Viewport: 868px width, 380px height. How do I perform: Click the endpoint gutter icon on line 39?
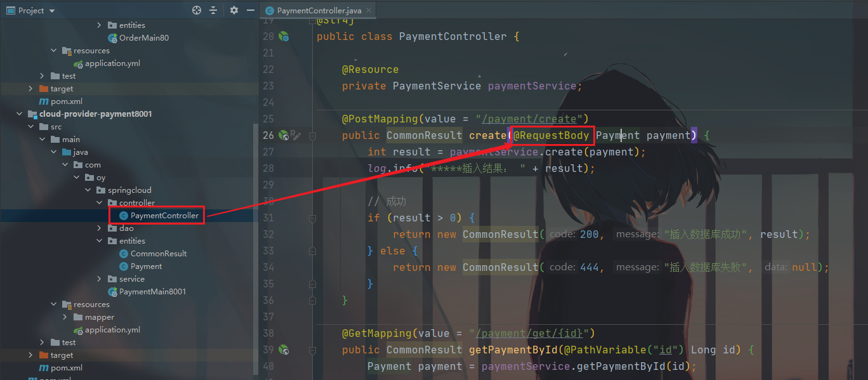point(284,350)
